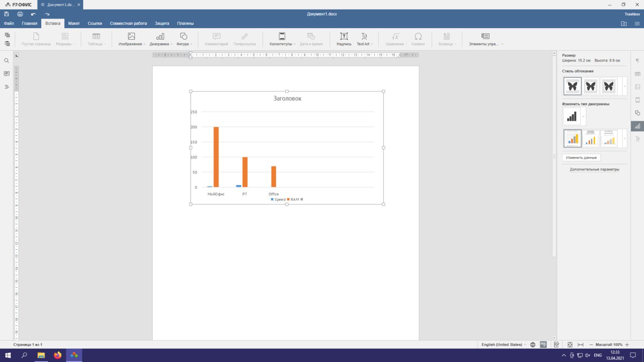Open the English (United States) language selector

[x=503, y=344]
